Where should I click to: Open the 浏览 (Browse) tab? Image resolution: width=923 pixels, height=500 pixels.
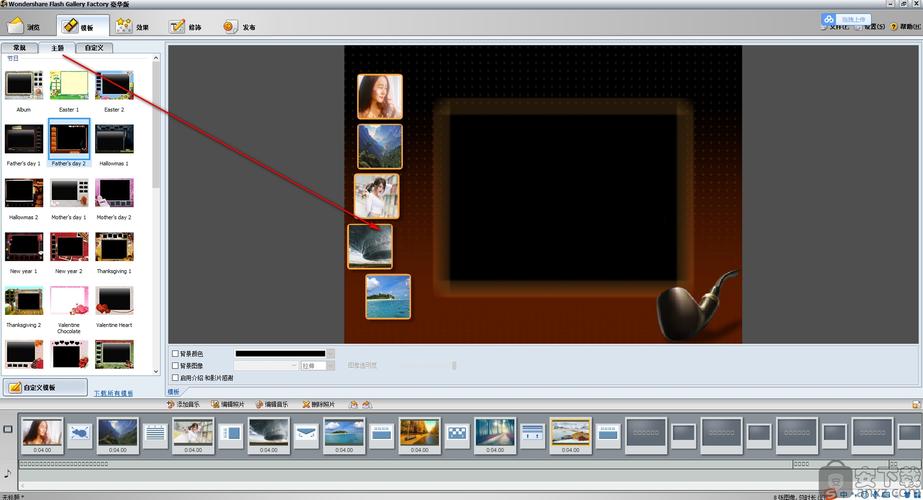pos(24,27)
